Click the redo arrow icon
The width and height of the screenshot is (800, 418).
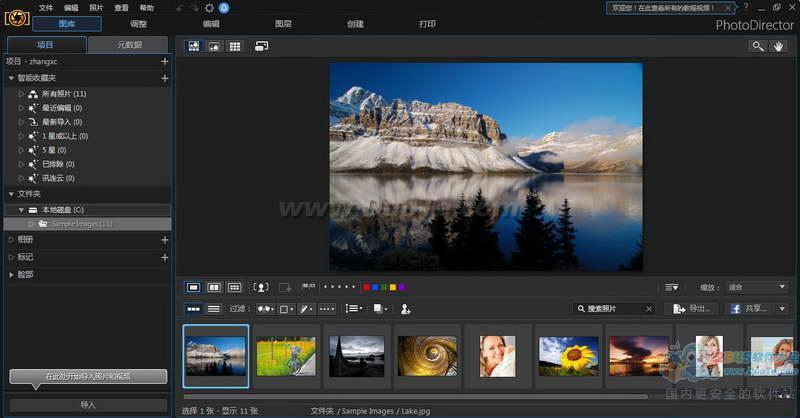click(195, 8)
